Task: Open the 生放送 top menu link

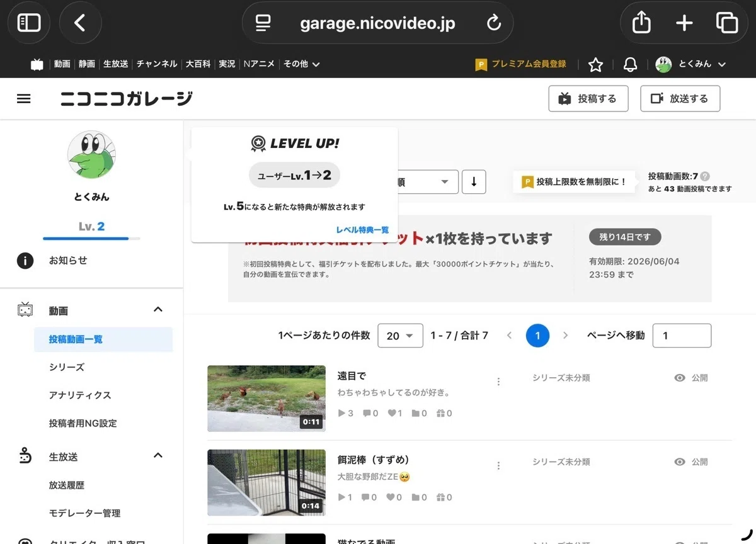Action: [x=115, y=64]
